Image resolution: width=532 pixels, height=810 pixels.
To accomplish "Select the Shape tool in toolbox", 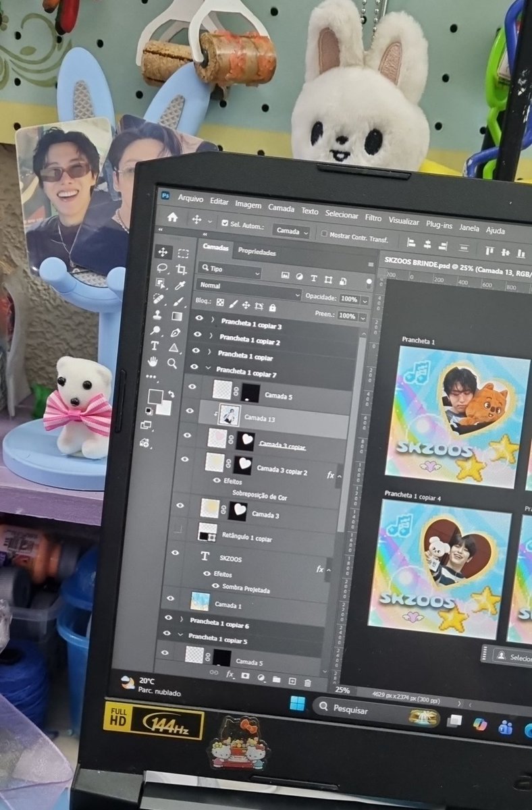I will (174, 348).
